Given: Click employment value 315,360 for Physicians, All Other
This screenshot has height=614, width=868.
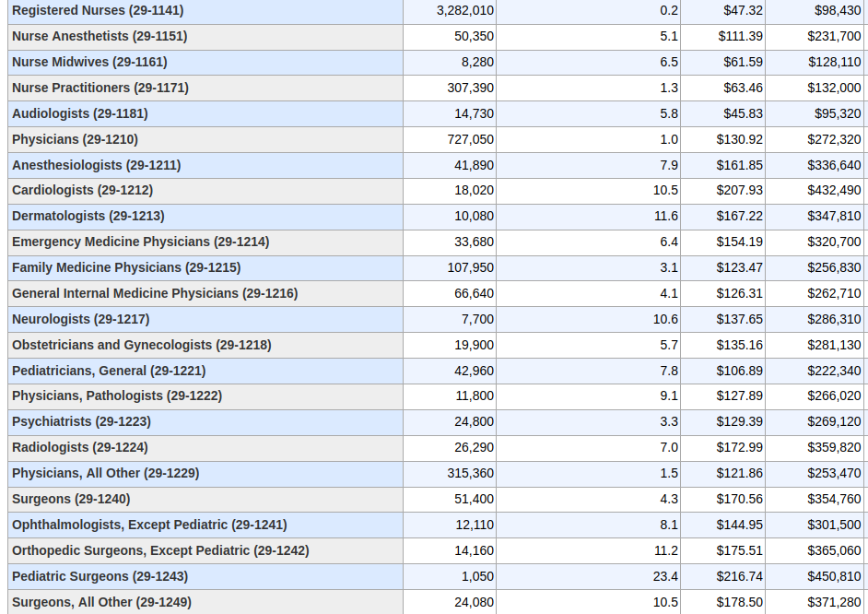Looking at the screenshot, I should tap(471, 473).
